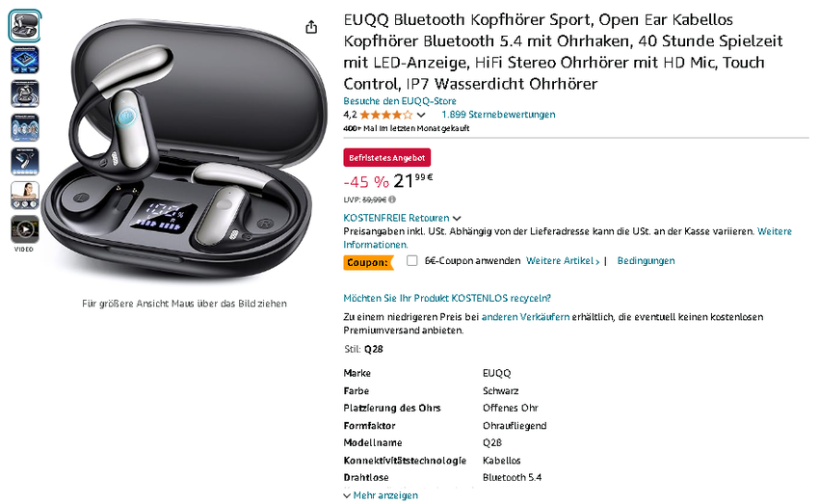Tick the 6€-Coupon anwenden checkbox
The width and height of the screenshot is (819, 504).
click(x=412, y=260)
